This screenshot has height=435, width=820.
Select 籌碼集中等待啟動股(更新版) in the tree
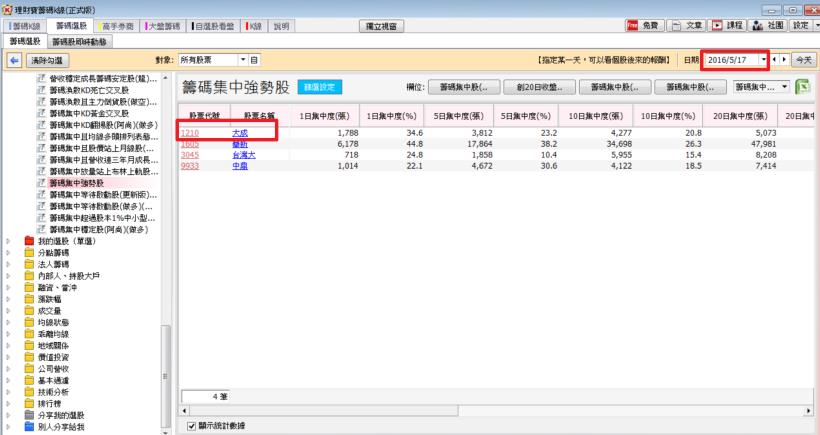coord(98,193)
